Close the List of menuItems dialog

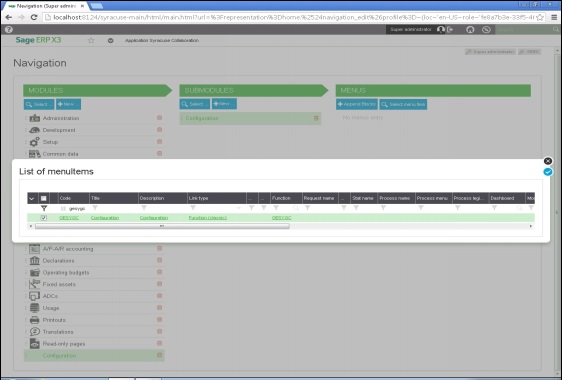[x=548, y=161]
